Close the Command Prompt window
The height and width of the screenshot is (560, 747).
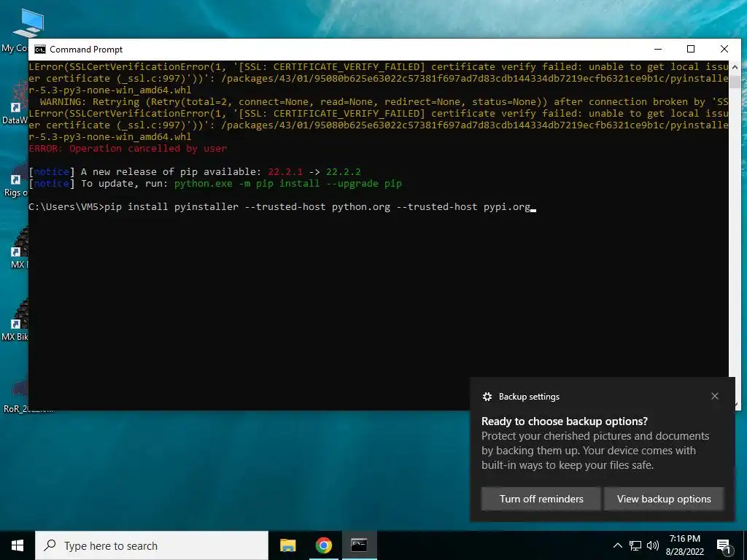pos(724,49)
